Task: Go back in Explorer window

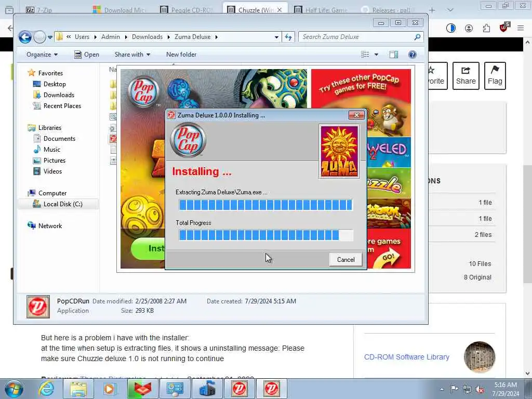Action: [25, 37]
